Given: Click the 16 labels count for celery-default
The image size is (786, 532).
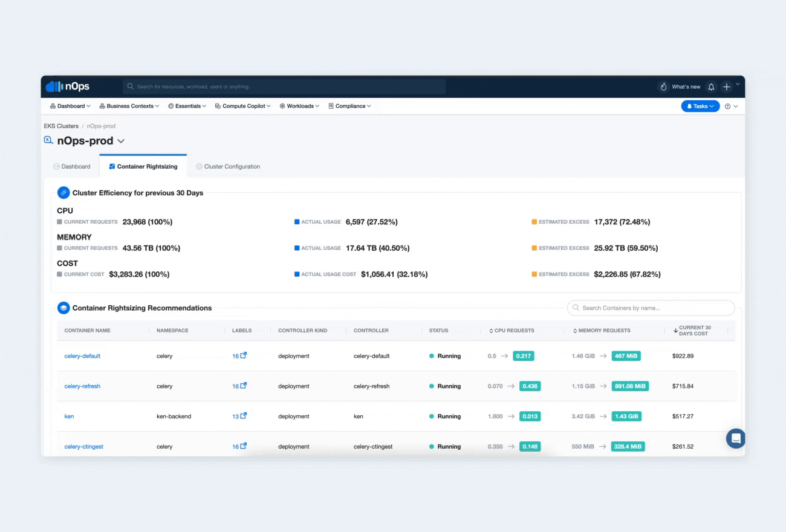Looking at the screenshot, I should 235,356.
